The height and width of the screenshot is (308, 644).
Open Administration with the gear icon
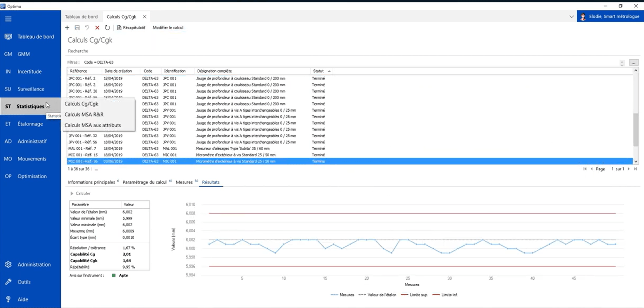pos(8,264)
